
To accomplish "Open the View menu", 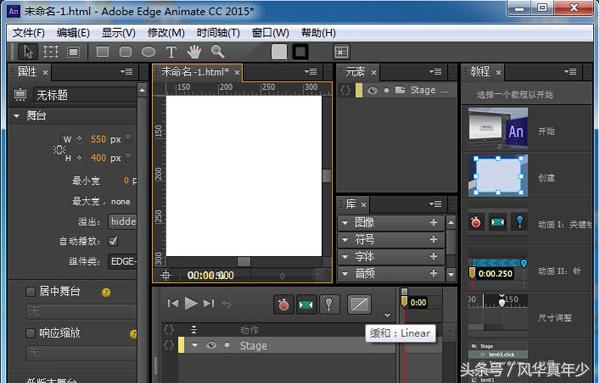I will 118,33.
